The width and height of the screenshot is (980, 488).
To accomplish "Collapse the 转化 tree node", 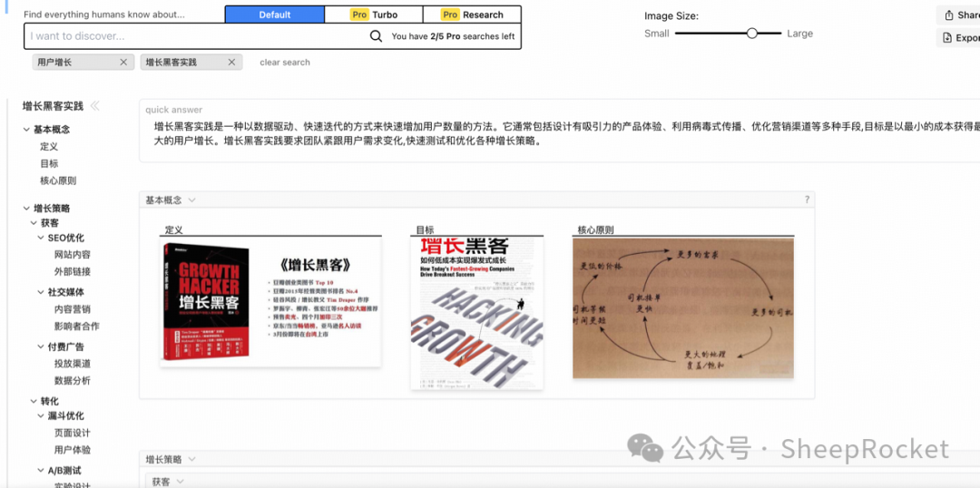I will click(34, 401).
